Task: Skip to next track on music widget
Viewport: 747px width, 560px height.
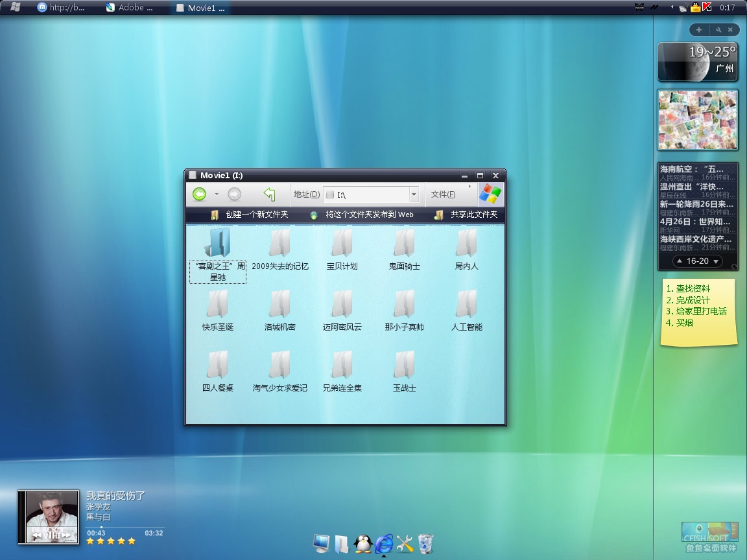Action: (x=65, y=535)
